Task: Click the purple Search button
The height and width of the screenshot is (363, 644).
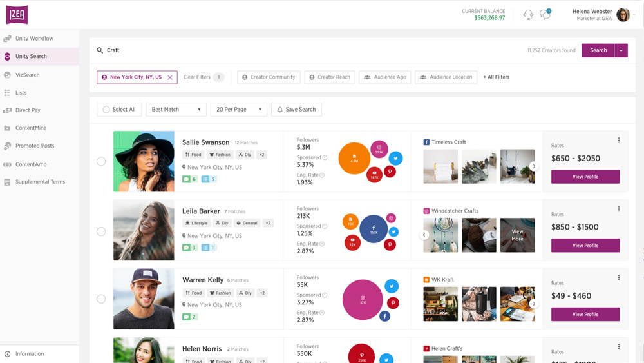Action: [x=598, y=50]
